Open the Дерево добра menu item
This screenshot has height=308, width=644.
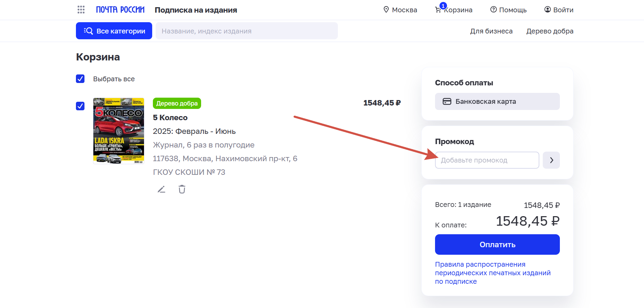(550, 31)
